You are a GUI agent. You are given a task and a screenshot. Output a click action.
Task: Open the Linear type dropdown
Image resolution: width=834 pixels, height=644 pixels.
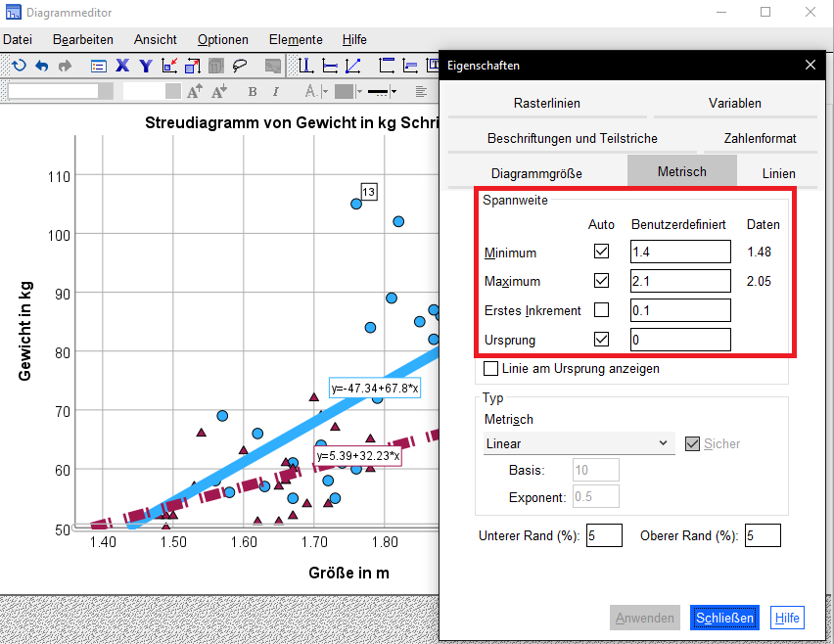666,443
